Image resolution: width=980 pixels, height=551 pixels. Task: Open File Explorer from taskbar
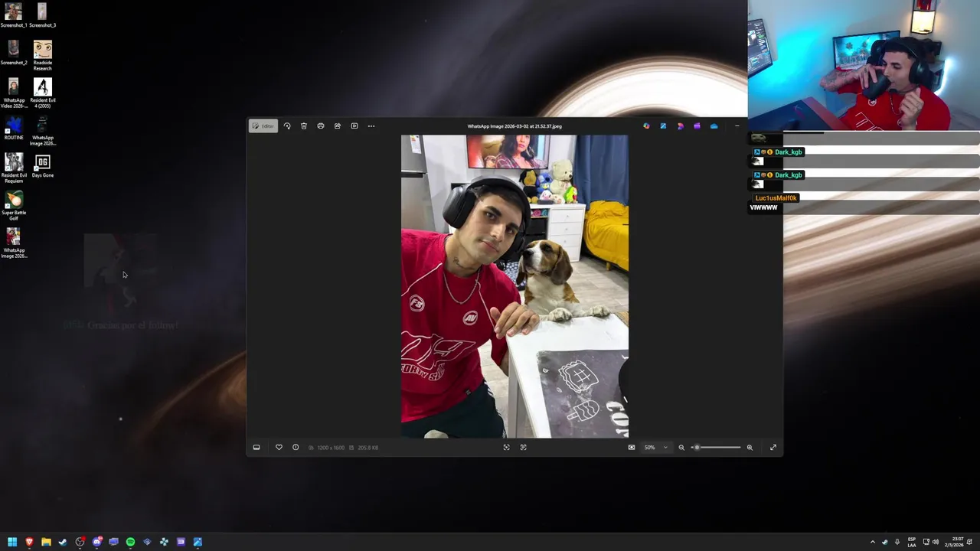click(46, 542)
